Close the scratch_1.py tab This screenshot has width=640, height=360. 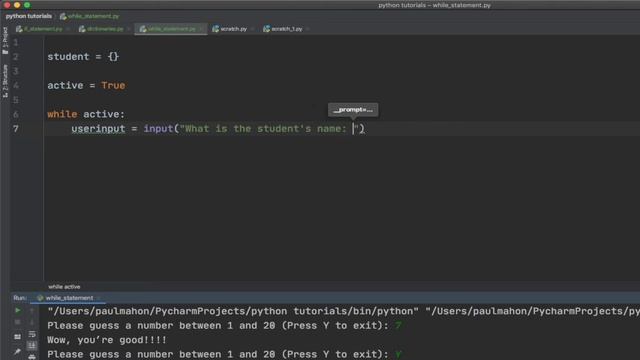308,29
